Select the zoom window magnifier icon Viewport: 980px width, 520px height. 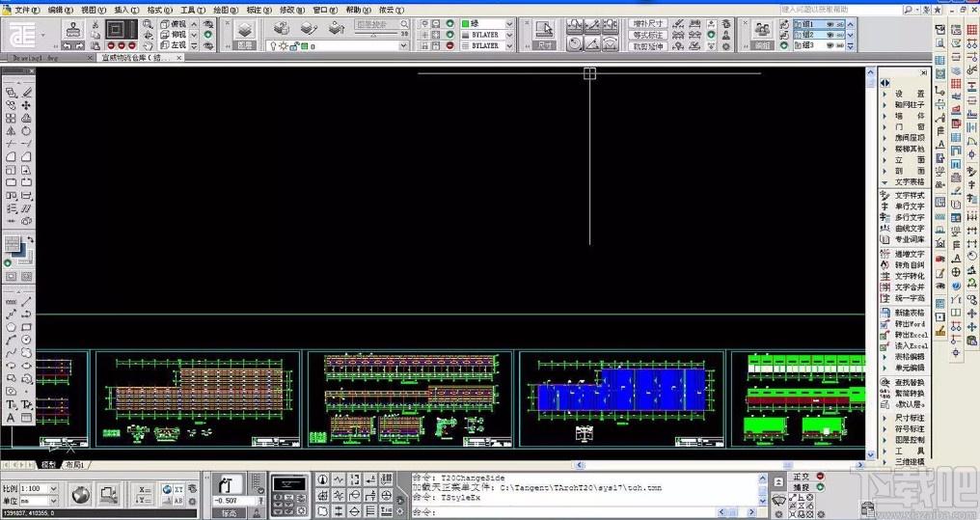149,24
